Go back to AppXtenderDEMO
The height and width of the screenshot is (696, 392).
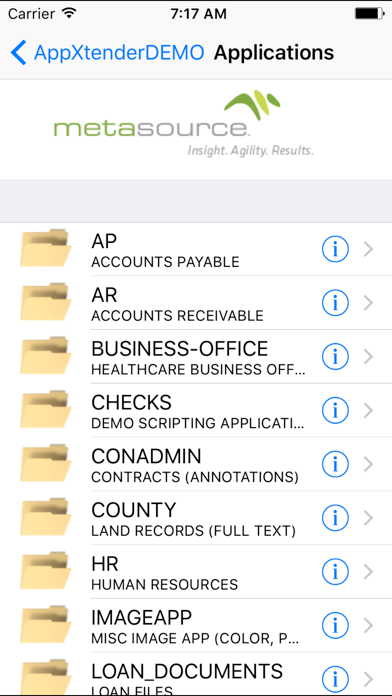[107, 52]
